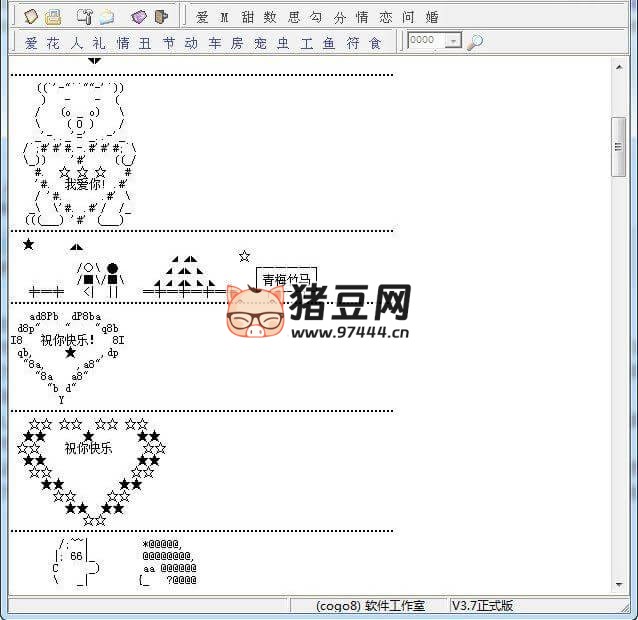
Task: Select the 工 category button
Action: (x=307, y=42)
